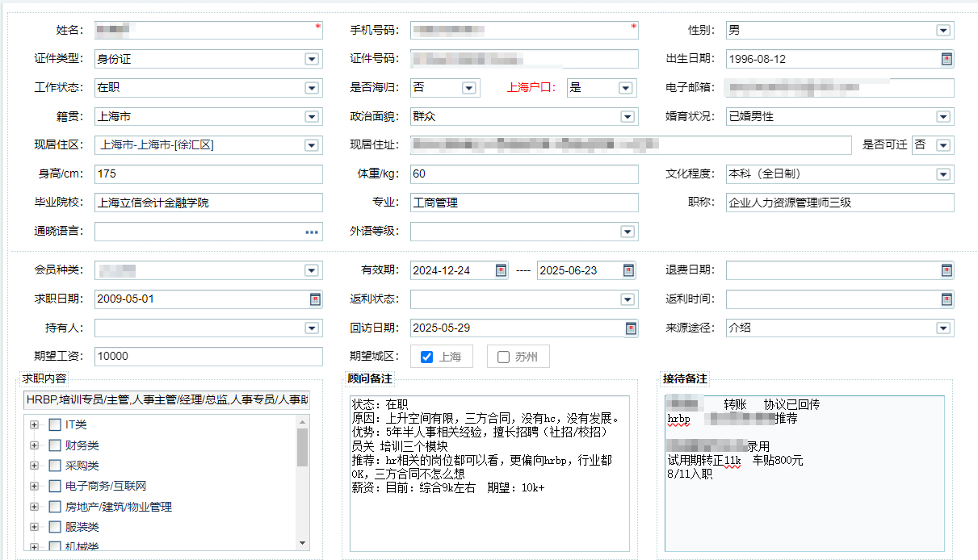This screenshot has width=978, height=560.
Task: Click the 姓名 input field
Action: pyautogui.click(x=208, y=31)
